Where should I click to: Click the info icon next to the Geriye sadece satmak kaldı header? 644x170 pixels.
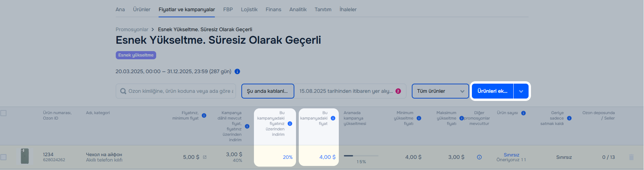pos(569,118)
